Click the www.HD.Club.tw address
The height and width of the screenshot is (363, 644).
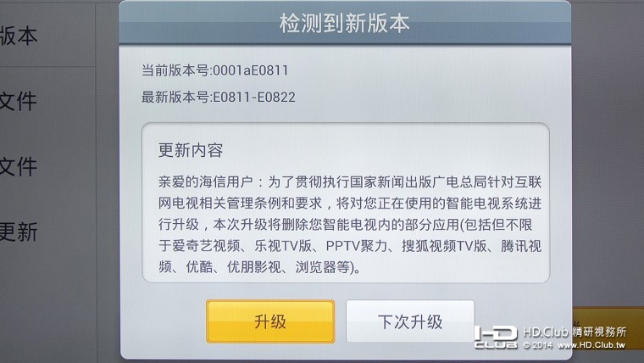591,345
